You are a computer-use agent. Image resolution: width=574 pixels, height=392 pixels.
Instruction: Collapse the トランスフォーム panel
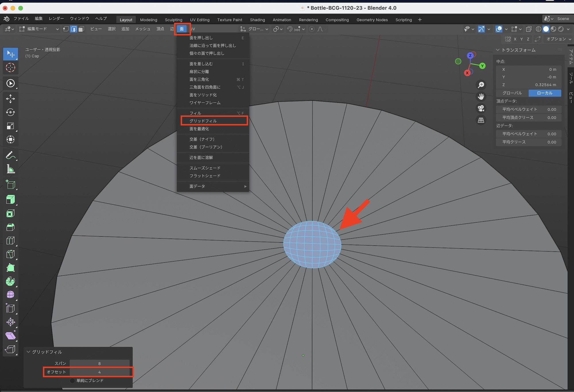(x=498, y=50)
